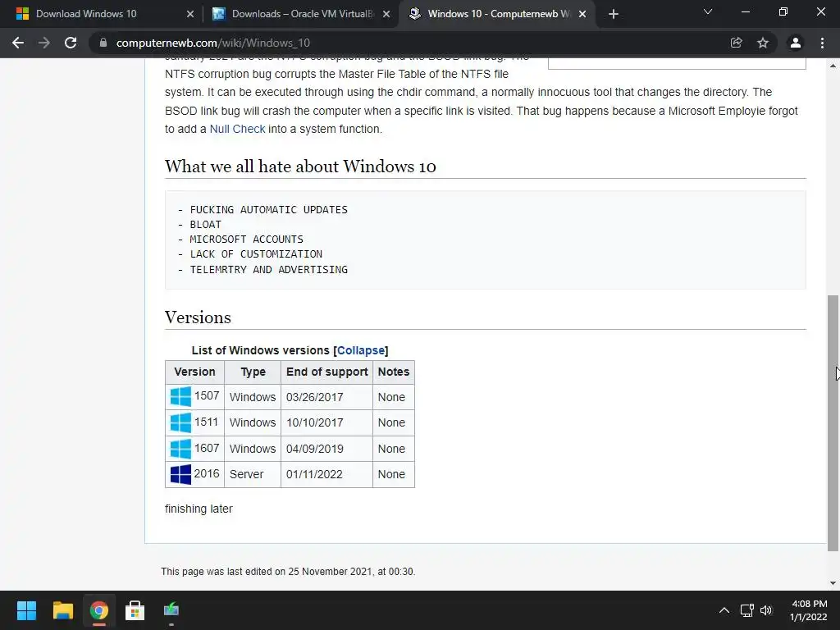This screenshot has width=840, height=630.
Task: Click the address bar URL
Action: coord(212,43)
